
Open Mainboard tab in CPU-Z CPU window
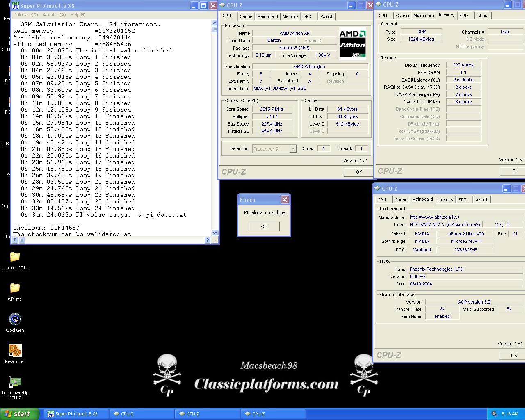point(267,16)
